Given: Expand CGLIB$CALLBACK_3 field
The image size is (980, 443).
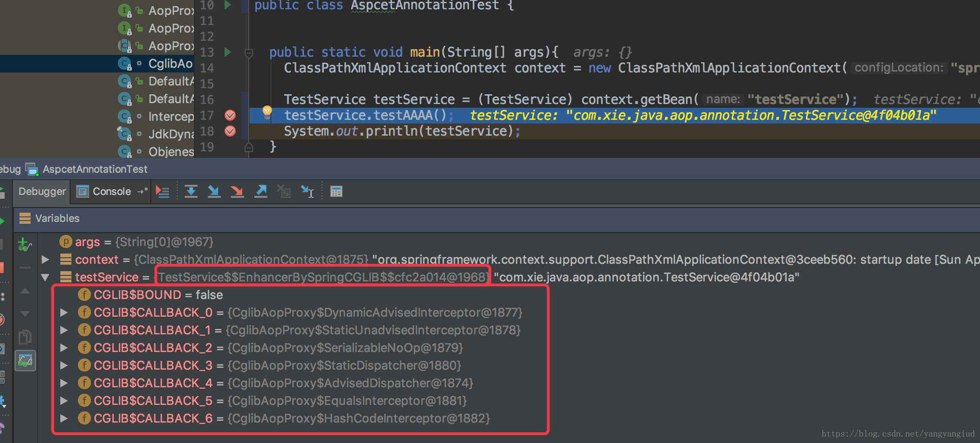Looking at the screenshot, I should pos(64,365).
